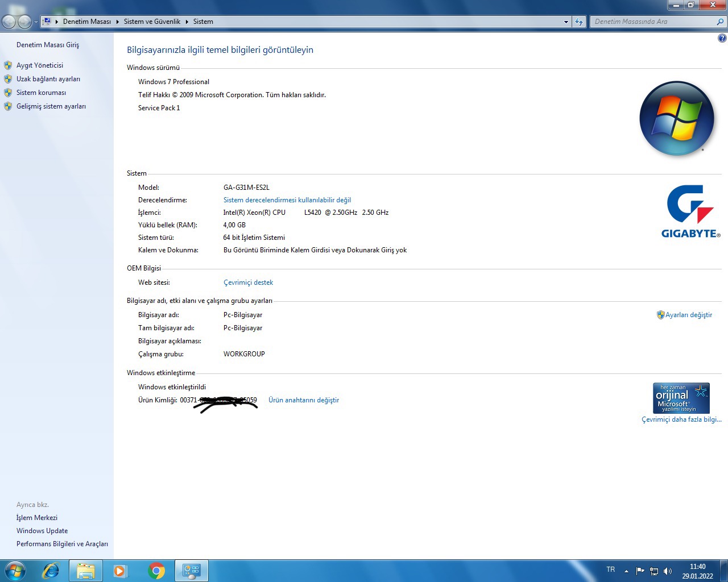This screenshot has width=728, height=582.
Task: Click the Sistem breadcrumb in address bar
Action: pyautogui.click(x=203, y=22)
